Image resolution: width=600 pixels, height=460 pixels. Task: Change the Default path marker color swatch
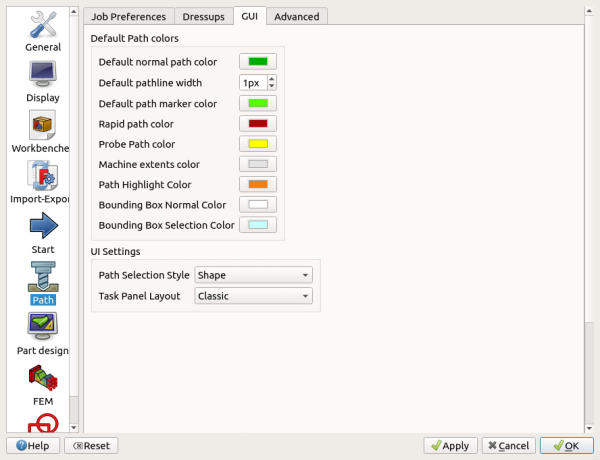[x=258, y=103]
